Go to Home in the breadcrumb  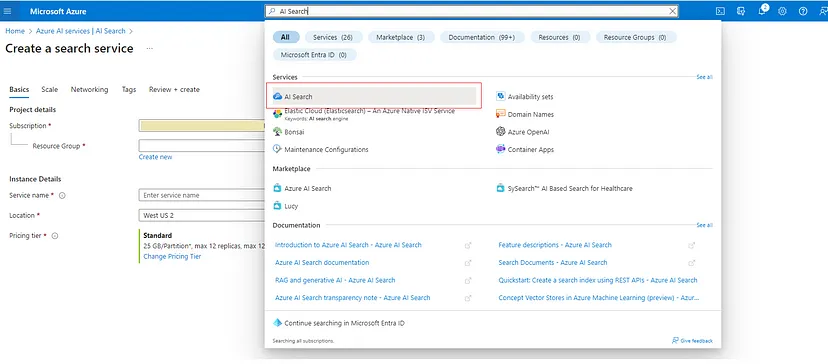(x=15, y=31)
